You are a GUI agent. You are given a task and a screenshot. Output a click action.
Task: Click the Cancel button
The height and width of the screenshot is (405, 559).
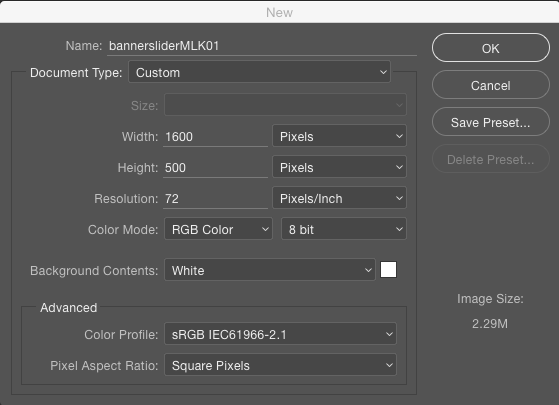491,85
